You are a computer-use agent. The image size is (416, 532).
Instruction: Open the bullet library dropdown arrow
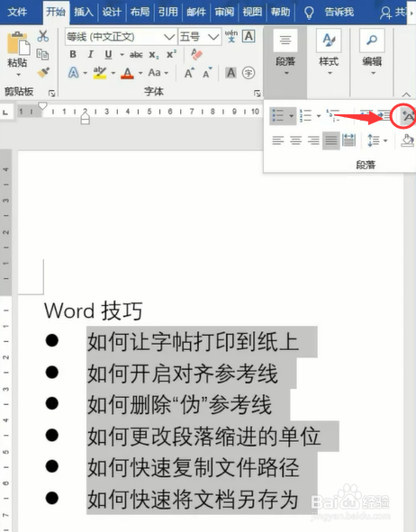[x=292, y=116]
